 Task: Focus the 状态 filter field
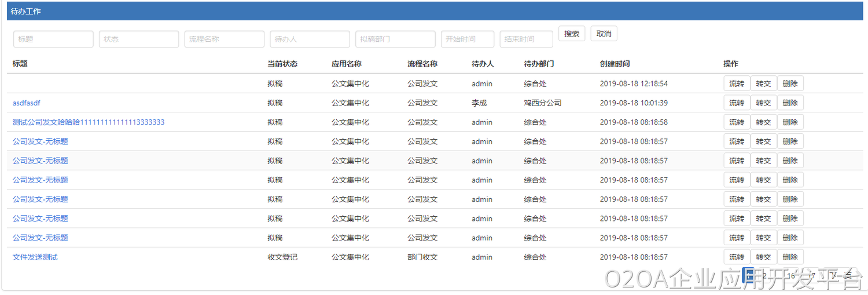click(x=139, y=39)
